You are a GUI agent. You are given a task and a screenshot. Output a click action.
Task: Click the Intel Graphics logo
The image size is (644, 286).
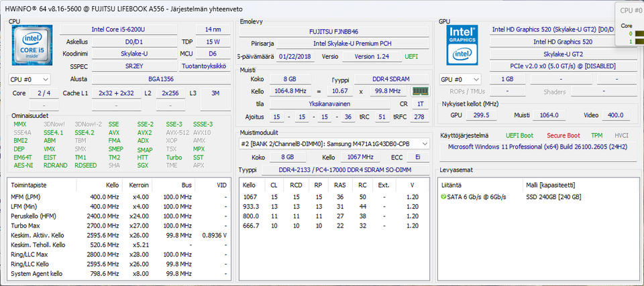[462, 46]
